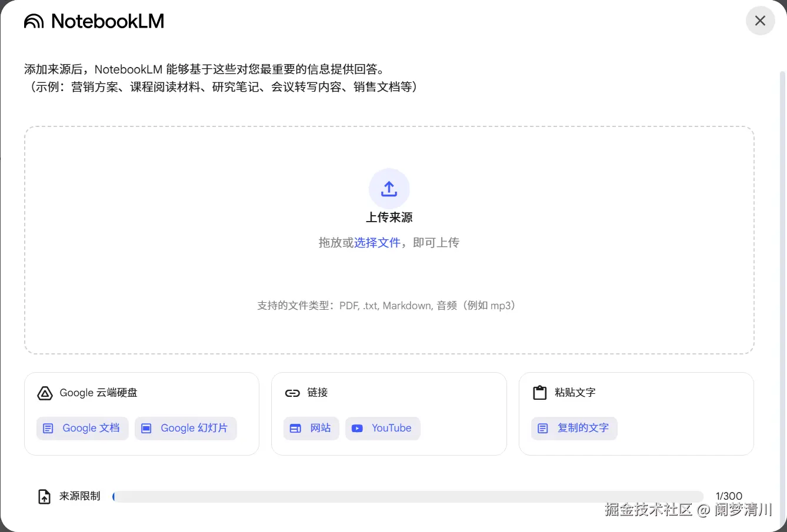The image size is (787, 532).
Task: Click the example line starting 示例
Action: (x=223, y=87)
